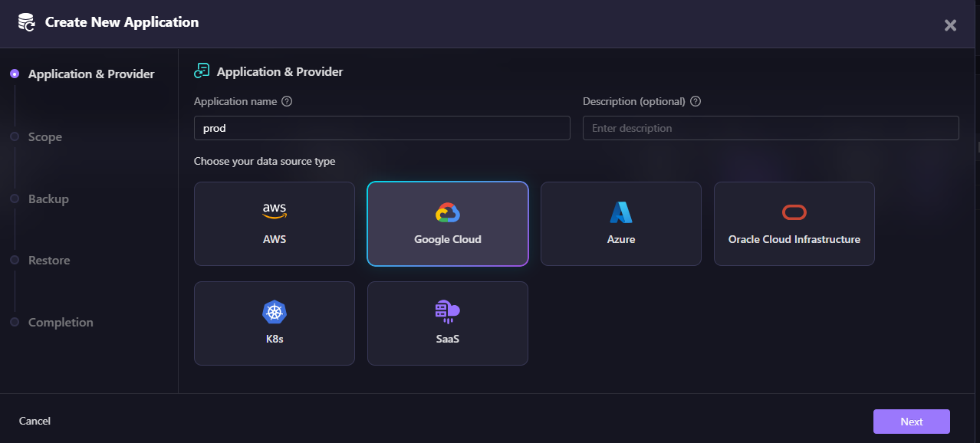Select the AWS logo icon

click(x=275, y=211)
